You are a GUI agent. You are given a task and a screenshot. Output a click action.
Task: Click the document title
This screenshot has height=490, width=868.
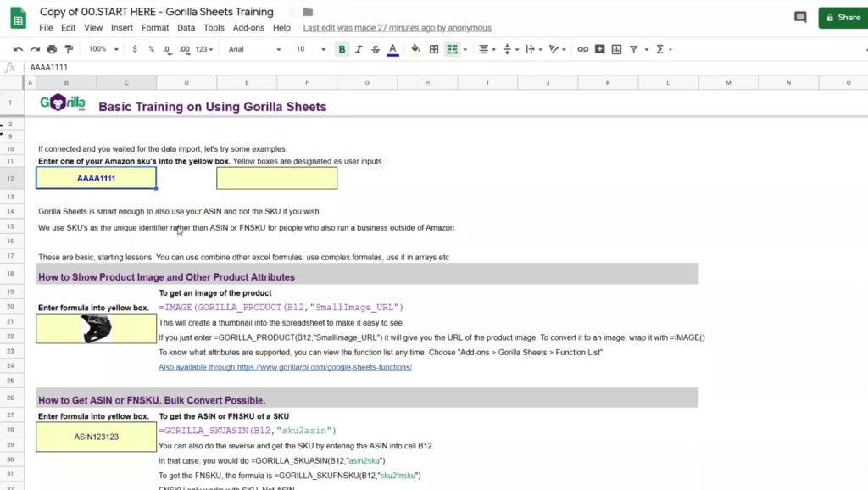[157, 12]
